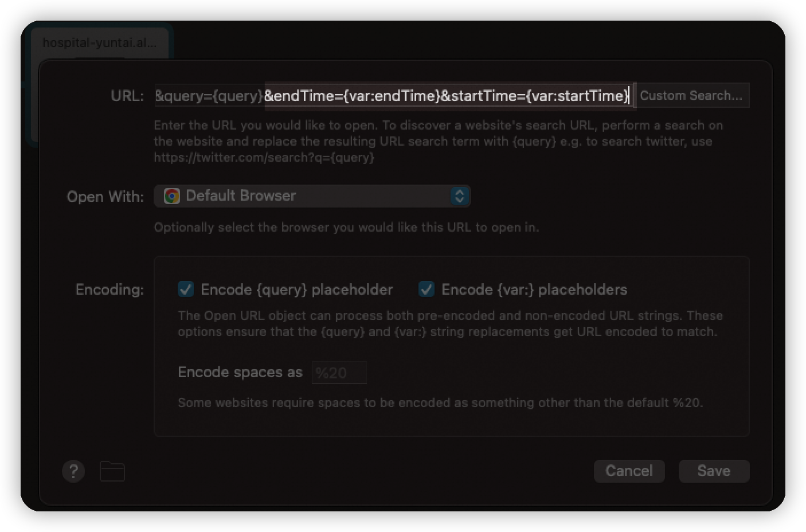Click the Save button

[714, 471]
